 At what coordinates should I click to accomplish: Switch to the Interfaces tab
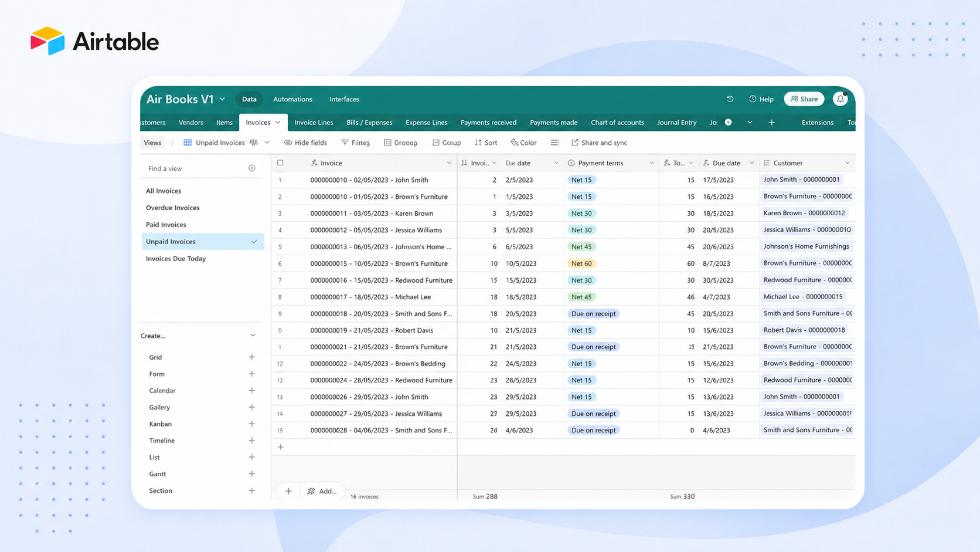point(344,99)
